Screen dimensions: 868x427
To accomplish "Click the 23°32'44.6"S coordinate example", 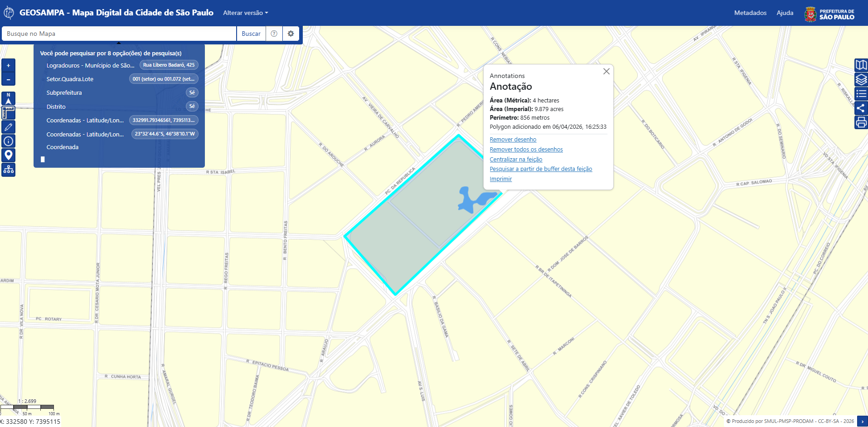I will (165, 134).
